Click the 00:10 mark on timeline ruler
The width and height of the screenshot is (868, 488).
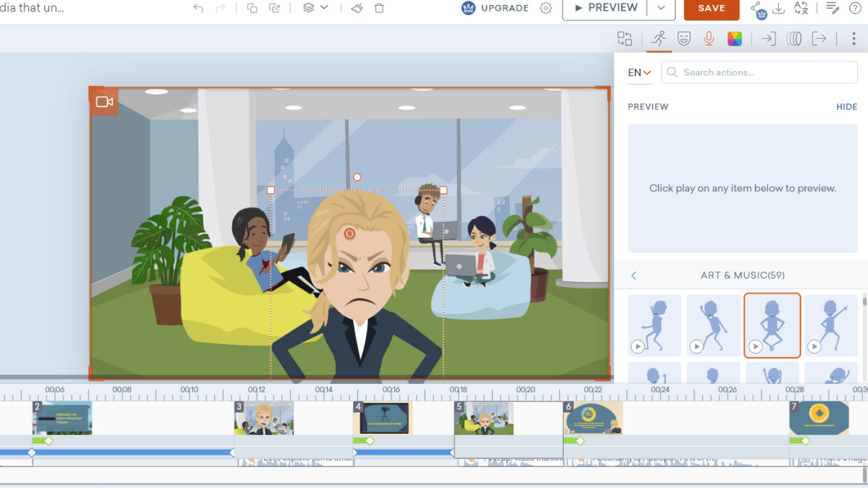(190, 390)
